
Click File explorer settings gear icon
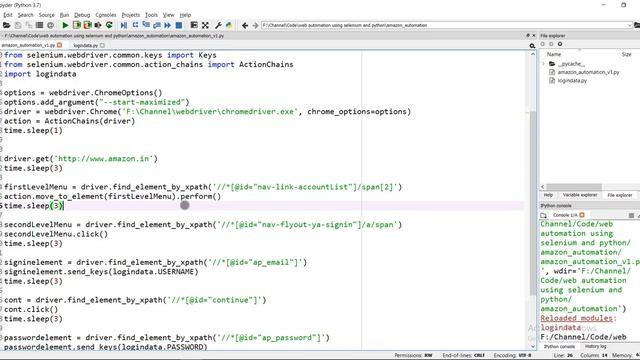(x=560, y=44)
